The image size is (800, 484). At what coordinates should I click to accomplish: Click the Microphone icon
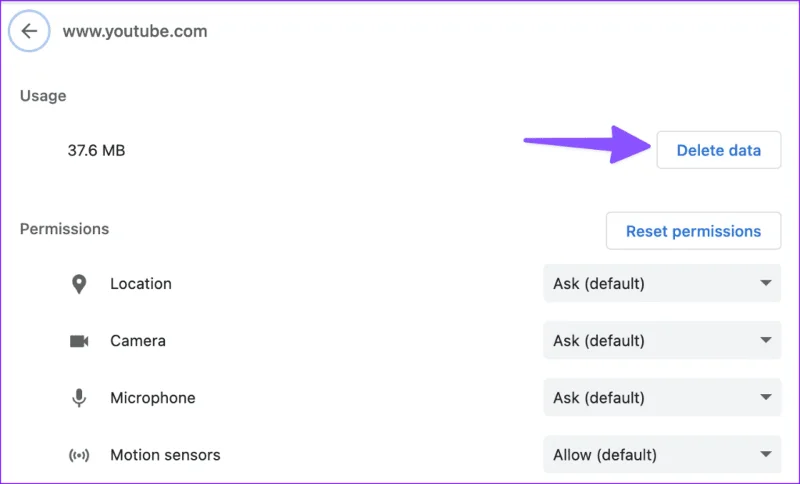pyautogui.click(x=79, y=398)
